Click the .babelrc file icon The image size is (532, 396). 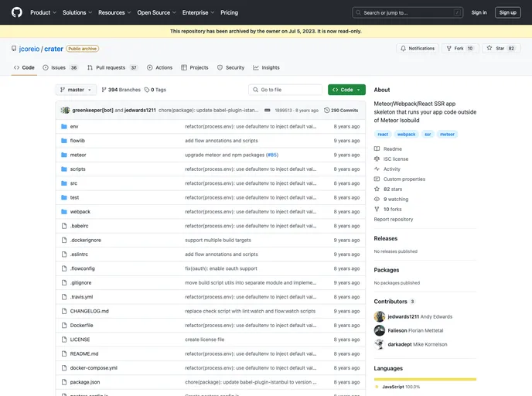coord(63,226)
